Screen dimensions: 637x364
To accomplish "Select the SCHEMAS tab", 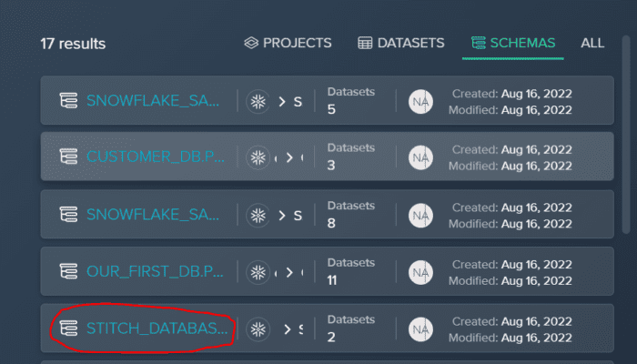I will coord(513,43).
